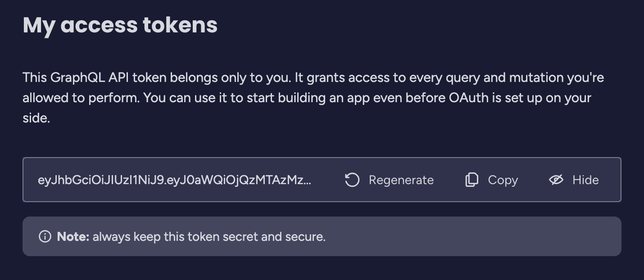644x280 pixels.
Task: Click the Hide label text
Action: pos(585,180)
